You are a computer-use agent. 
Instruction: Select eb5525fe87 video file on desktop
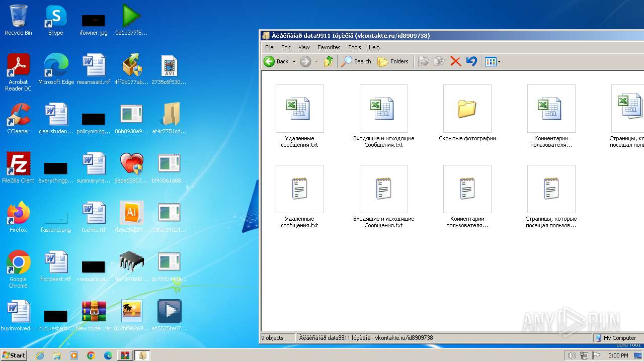pos(169,316)
